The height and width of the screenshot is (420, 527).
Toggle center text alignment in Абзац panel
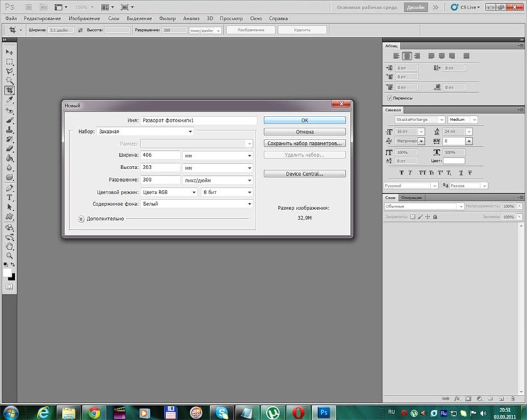point(407,56)
